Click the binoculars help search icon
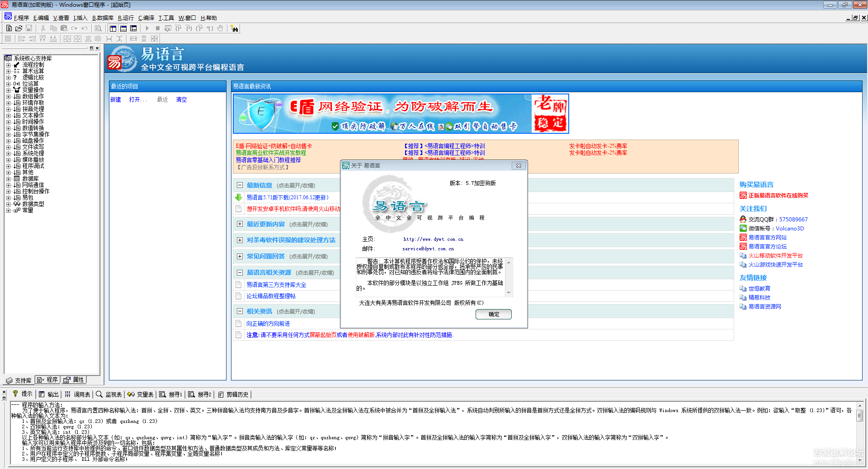This screenshot has width=868, height=469. click(234, 28)
